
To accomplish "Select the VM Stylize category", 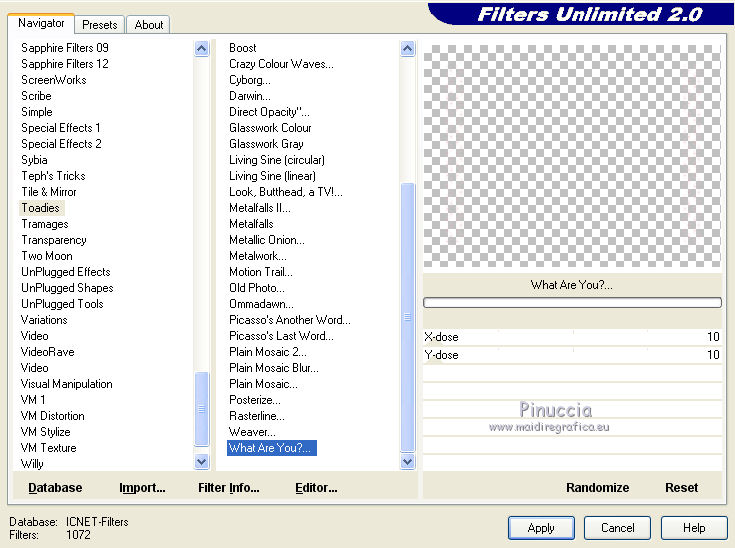I will 45,432.
